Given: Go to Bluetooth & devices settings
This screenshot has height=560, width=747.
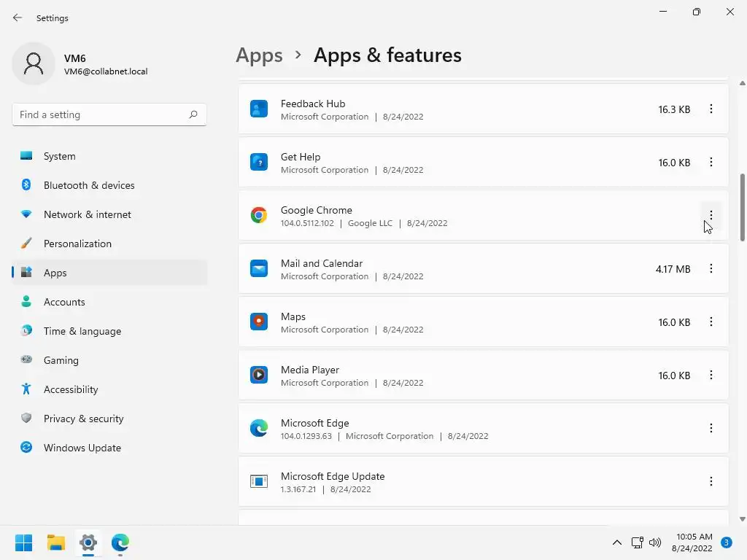Looking at the screenshot, I should 89,185.
